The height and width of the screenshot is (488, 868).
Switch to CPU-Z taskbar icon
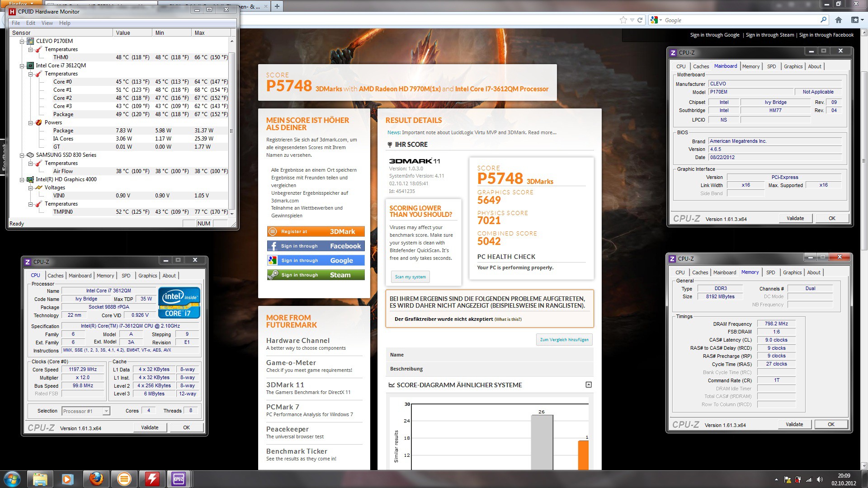[179, 479]
